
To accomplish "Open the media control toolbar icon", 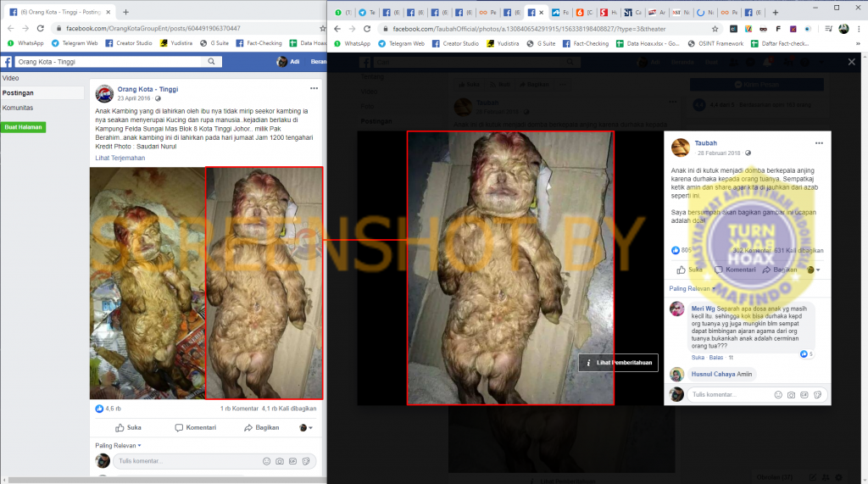I will coord(828,29).
